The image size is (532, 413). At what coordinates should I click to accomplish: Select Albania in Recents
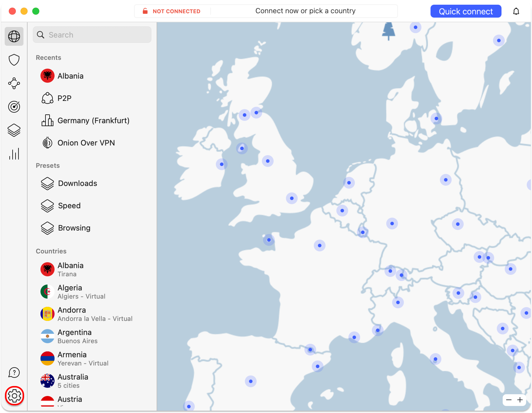click(70, 76)
